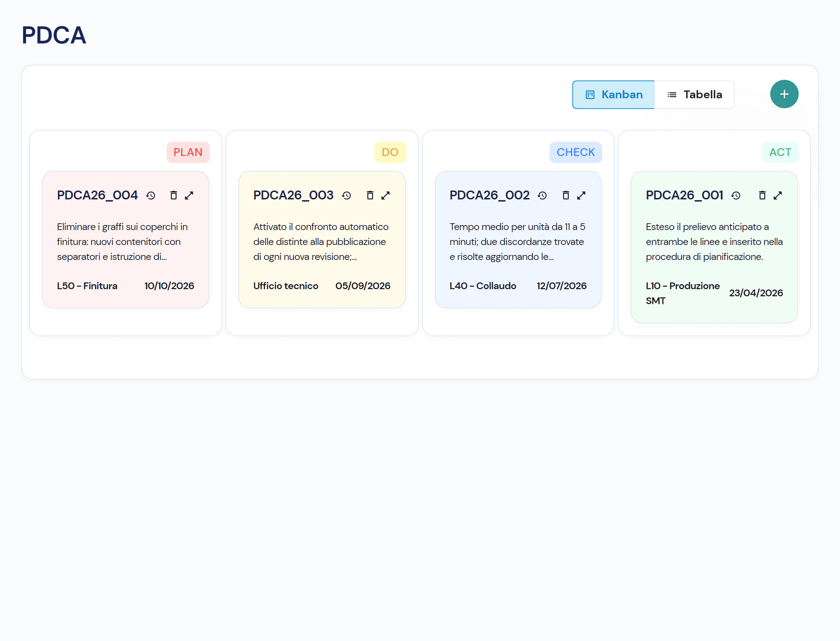Delete card PDCA26_001 via trash icon
Screen dimensions: 840x641
(762, 196)
